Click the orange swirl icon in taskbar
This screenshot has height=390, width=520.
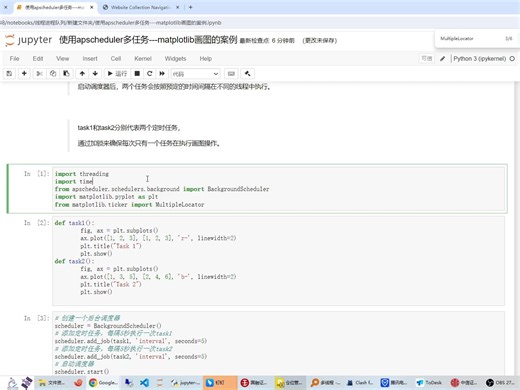(78, 383)
